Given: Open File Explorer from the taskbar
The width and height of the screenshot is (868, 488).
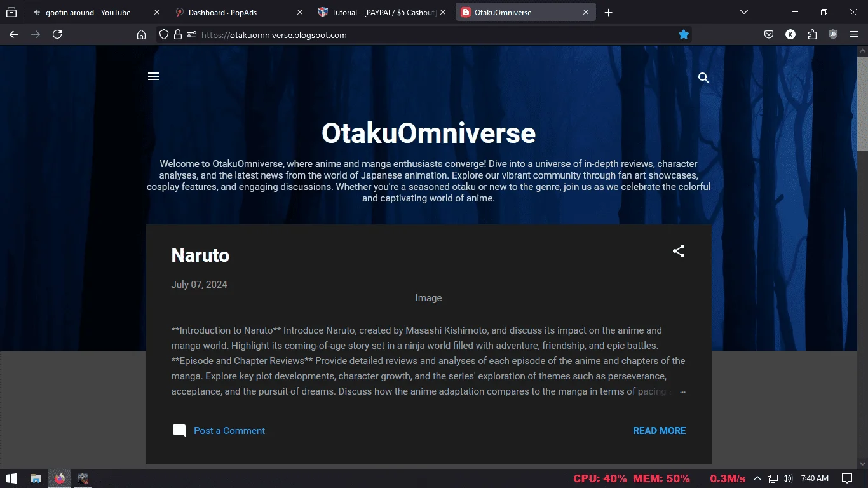Looking at the screenshot, I should click(36, 478).
